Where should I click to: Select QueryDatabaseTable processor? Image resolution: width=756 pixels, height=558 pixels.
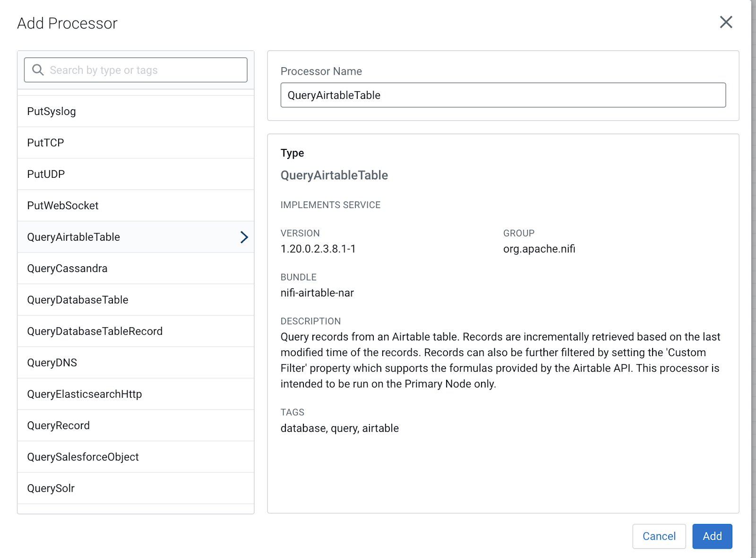point(136,300)
